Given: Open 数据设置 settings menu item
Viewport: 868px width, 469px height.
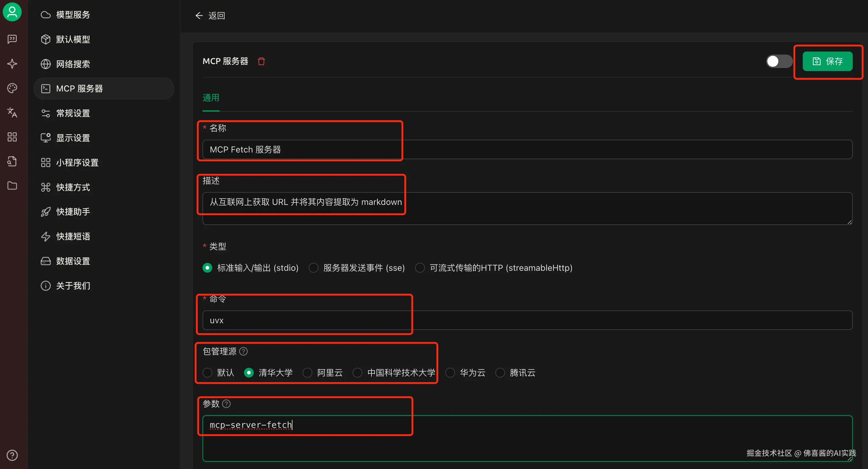Looking at the screenshot, I should [x=73, y=261].
